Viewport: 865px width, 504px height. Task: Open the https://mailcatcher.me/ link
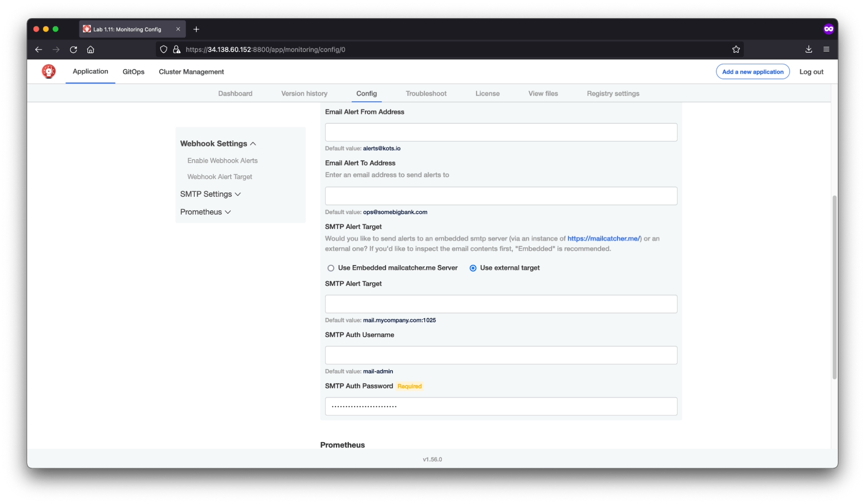point(603,239)
